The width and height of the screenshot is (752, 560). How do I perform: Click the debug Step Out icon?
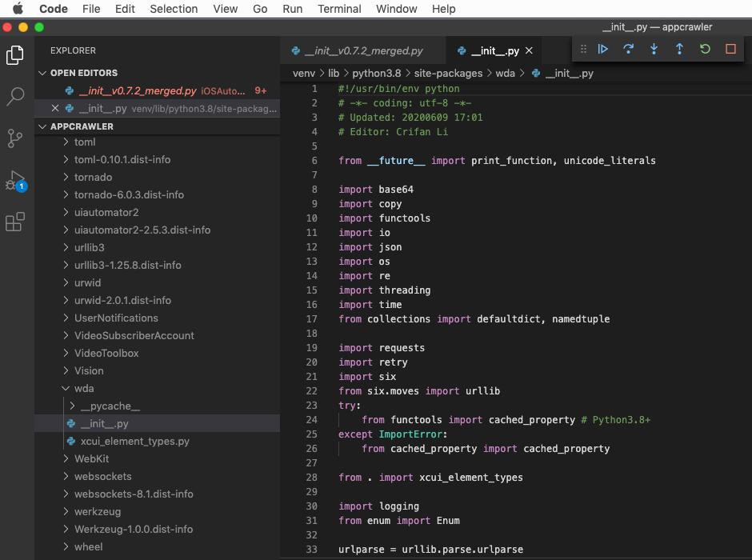point(679,49)
